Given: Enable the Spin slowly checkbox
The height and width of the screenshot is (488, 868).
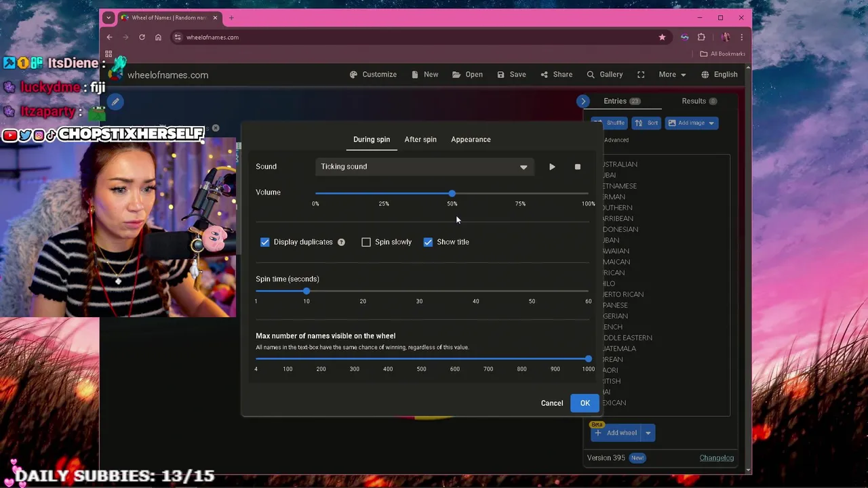Looking at the screenshot, I should 366,242.
